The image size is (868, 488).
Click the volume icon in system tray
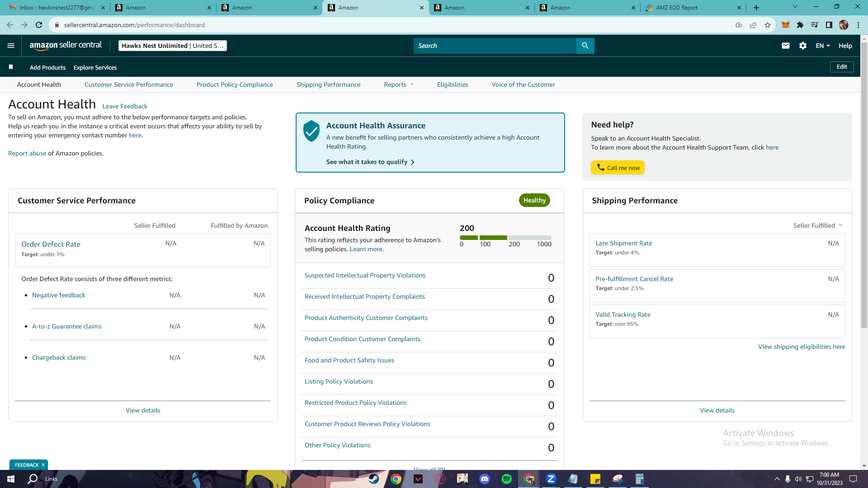point(798,479)
